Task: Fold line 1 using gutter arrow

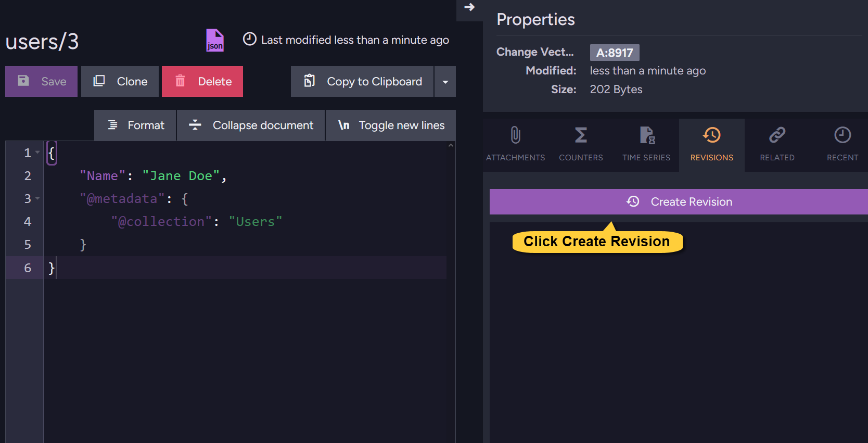Action: [x=37, y=153]
